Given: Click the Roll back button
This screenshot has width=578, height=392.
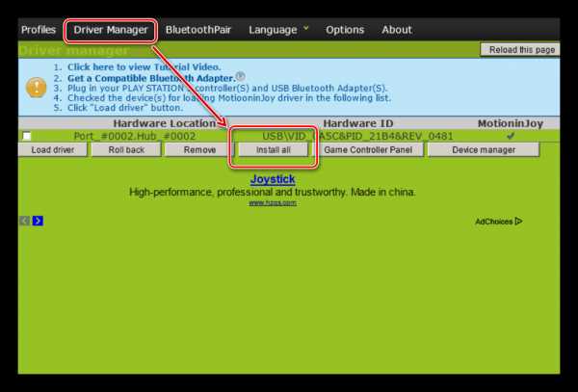Looking at the screenshot, I should (126, 150).
